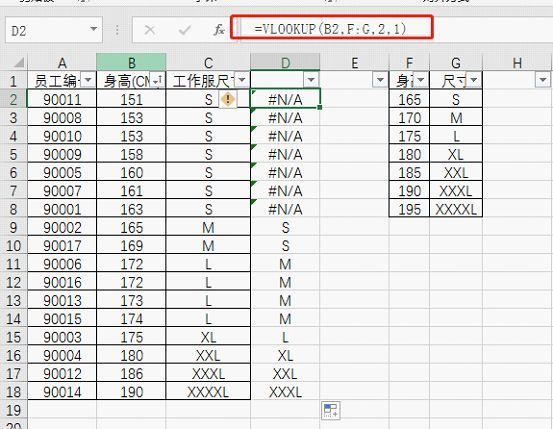Open the Name Box dropdown arrow

[x=93, y=29]
